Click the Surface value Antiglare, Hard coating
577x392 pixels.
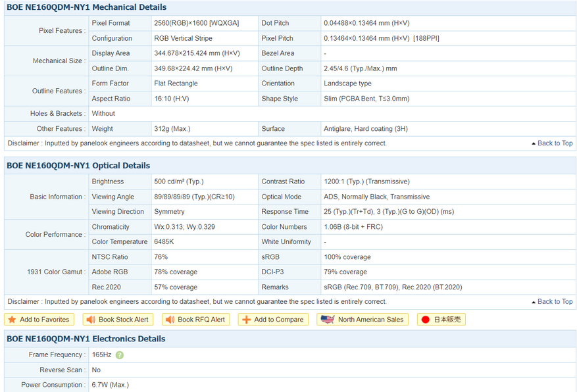point(372,129)
